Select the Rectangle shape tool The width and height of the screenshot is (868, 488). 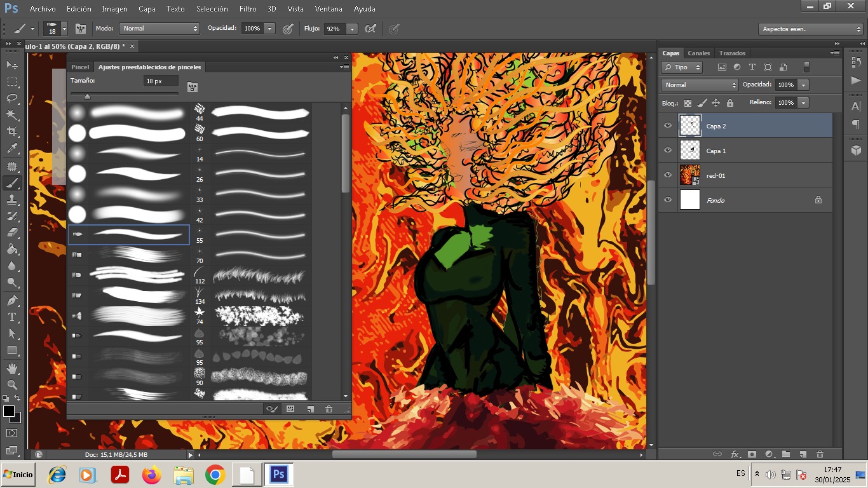[x=12, y=350]
